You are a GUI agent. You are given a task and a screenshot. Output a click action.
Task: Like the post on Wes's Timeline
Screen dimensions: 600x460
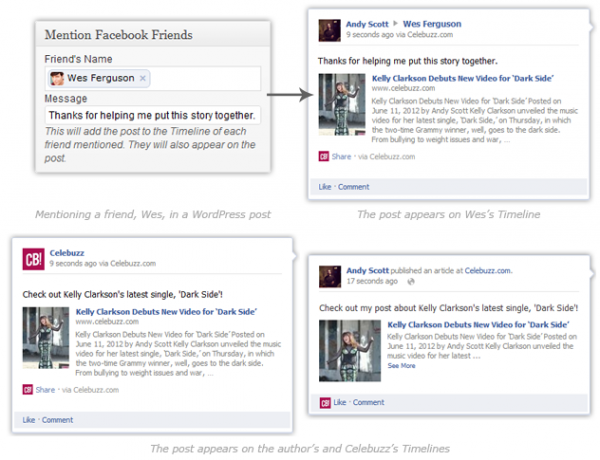tap(324, 187)
